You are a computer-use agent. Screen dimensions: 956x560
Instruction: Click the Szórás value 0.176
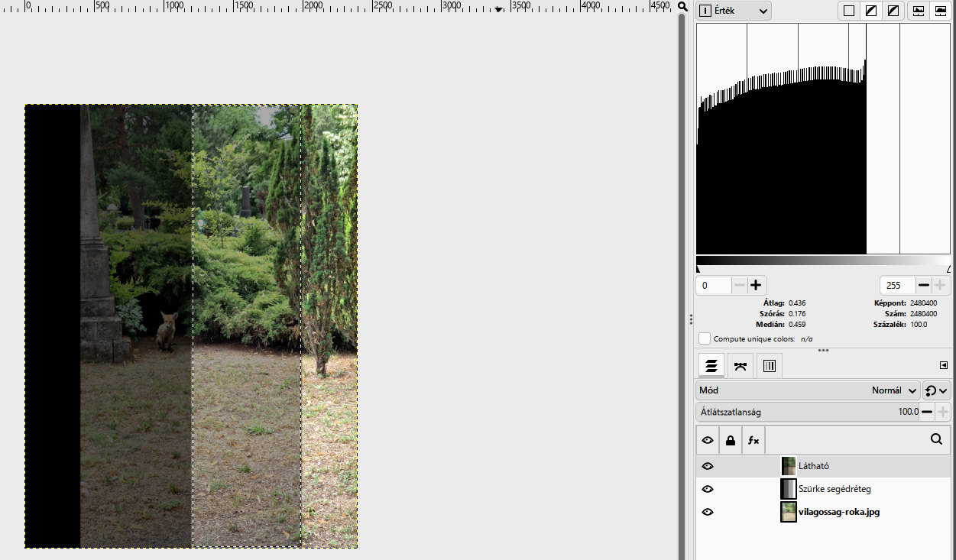[x=797, y=314]
